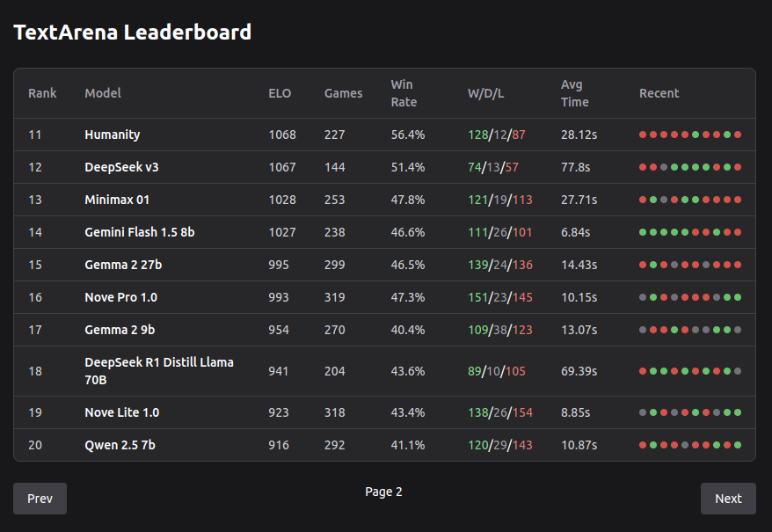Click rank number 20 for Qwen 2.5 7b
The height and width of the screenshot is (532, 772).
(35, 445)
